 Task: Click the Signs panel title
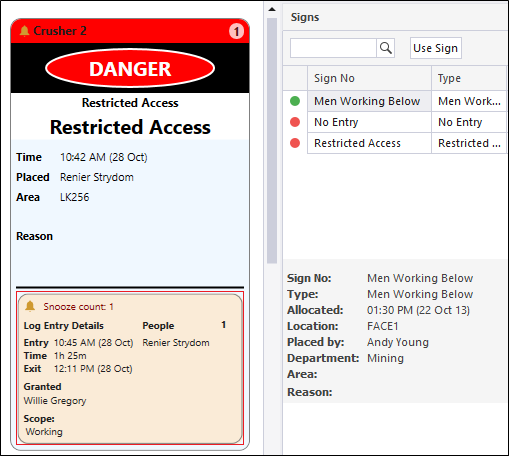(305, 17)
